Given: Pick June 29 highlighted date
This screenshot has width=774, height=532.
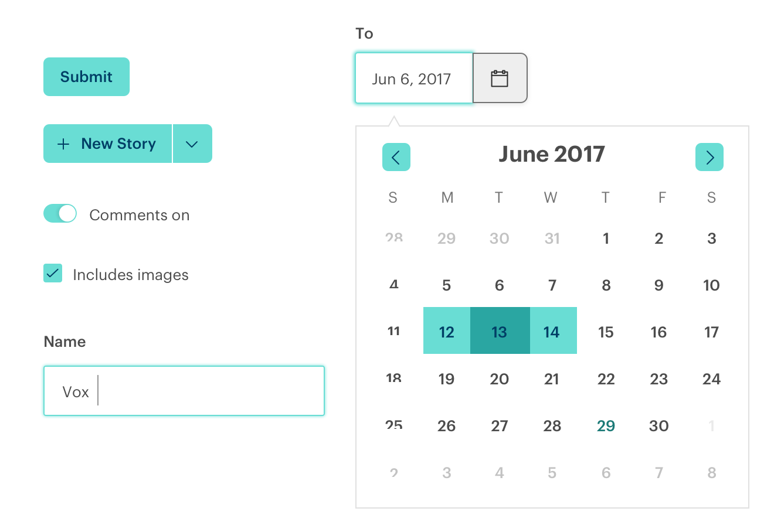Looking at the screenshot, I should click(606, 426).
